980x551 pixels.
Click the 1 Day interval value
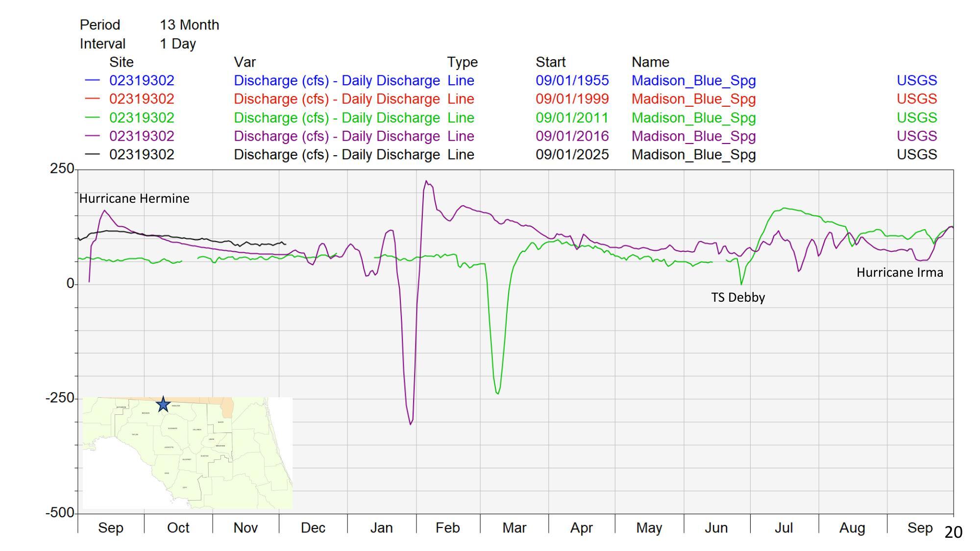click(x=177, y=44)
